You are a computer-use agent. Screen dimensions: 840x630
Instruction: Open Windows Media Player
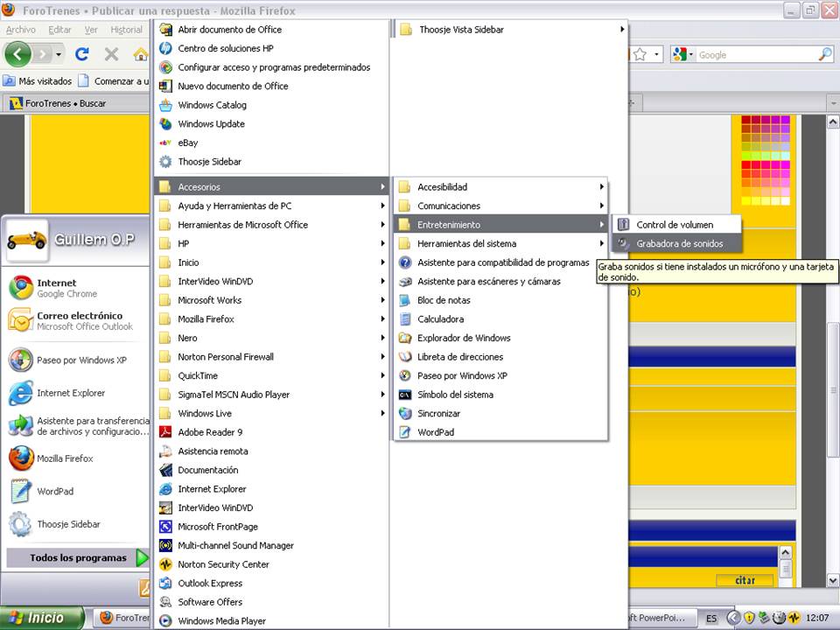[272, 621]
